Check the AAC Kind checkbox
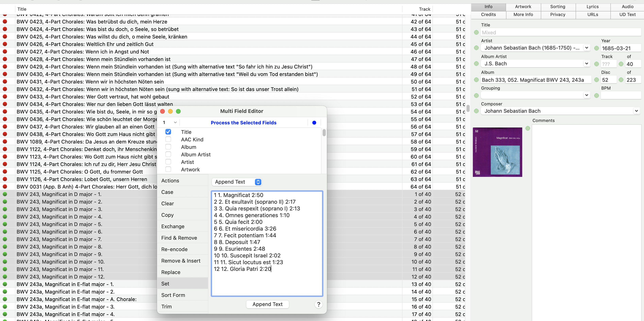 click(168, 139)
